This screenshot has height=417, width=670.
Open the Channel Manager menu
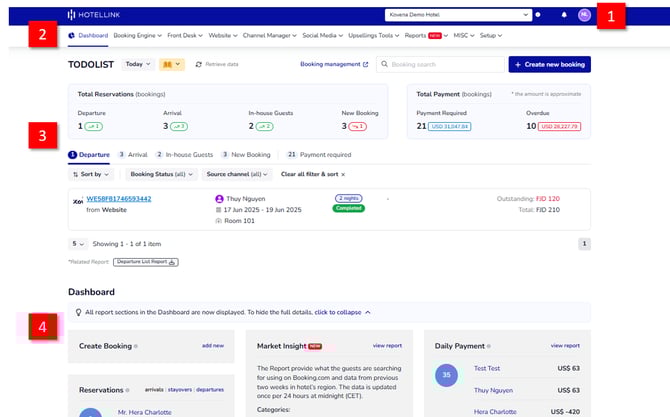pos(269,36)
